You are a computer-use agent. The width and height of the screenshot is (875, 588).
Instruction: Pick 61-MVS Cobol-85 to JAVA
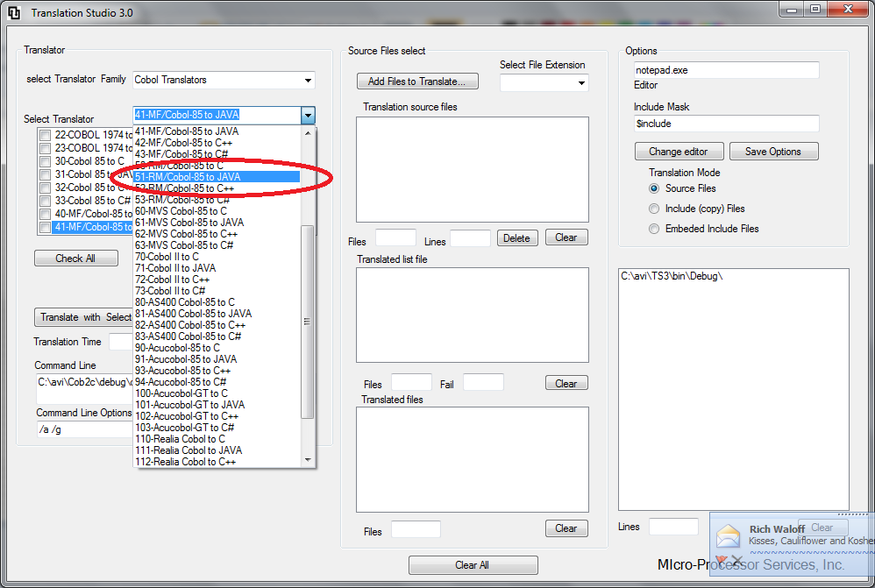coord(217,223)
